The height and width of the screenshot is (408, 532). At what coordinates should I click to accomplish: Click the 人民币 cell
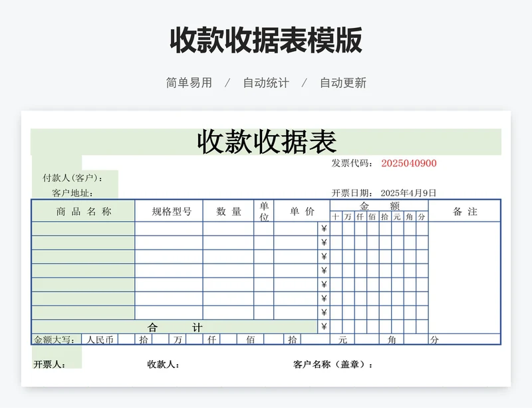coord(100,339)
